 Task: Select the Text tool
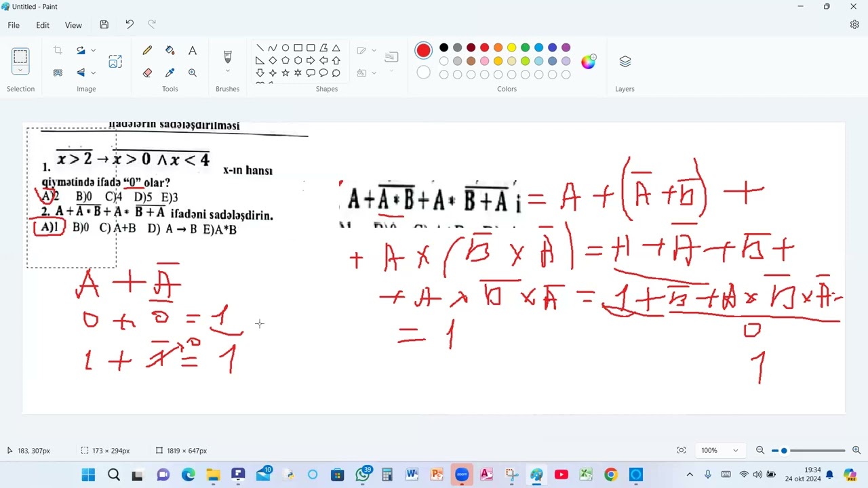point(193,51)
